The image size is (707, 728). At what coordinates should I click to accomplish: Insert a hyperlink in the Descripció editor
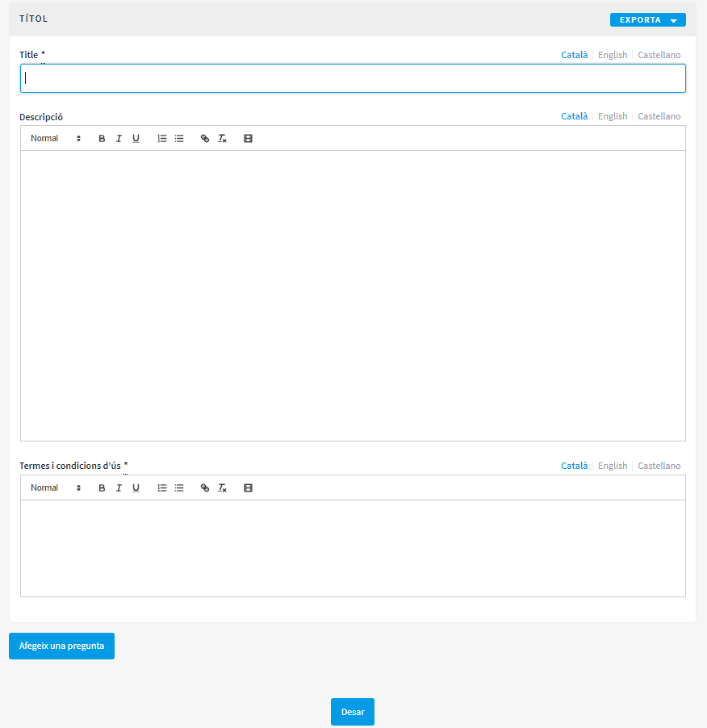[204, 138]
